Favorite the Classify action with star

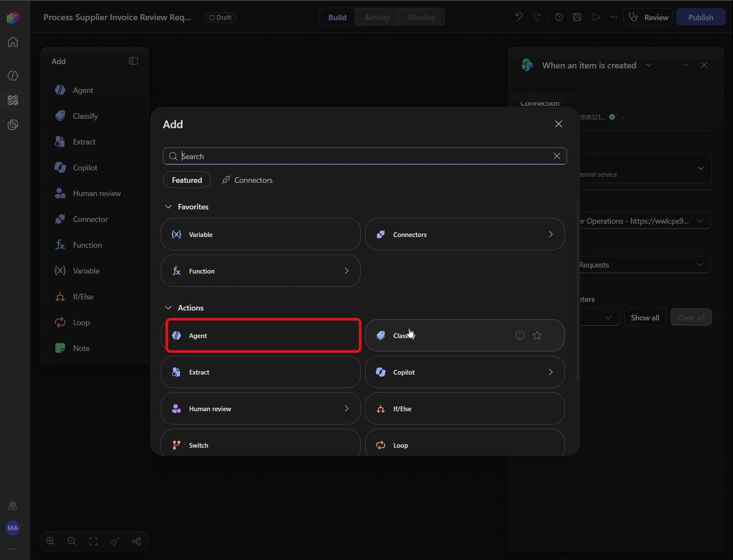coord(537,335)
